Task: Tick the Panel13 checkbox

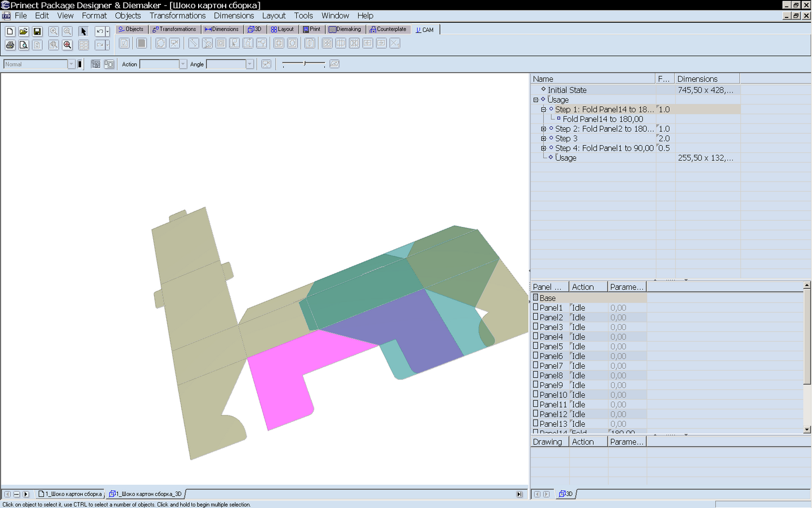Action: 536,424
